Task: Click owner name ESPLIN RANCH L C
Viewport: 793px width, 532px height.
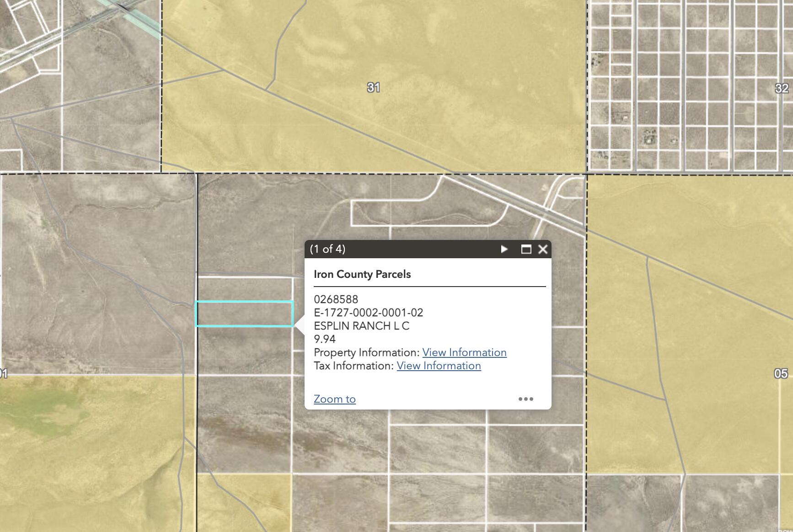Action: [361, 326]
